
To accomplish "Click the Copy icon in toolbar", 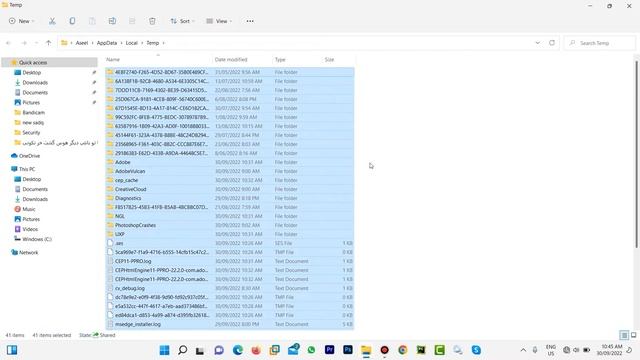I will pos(72,21).
